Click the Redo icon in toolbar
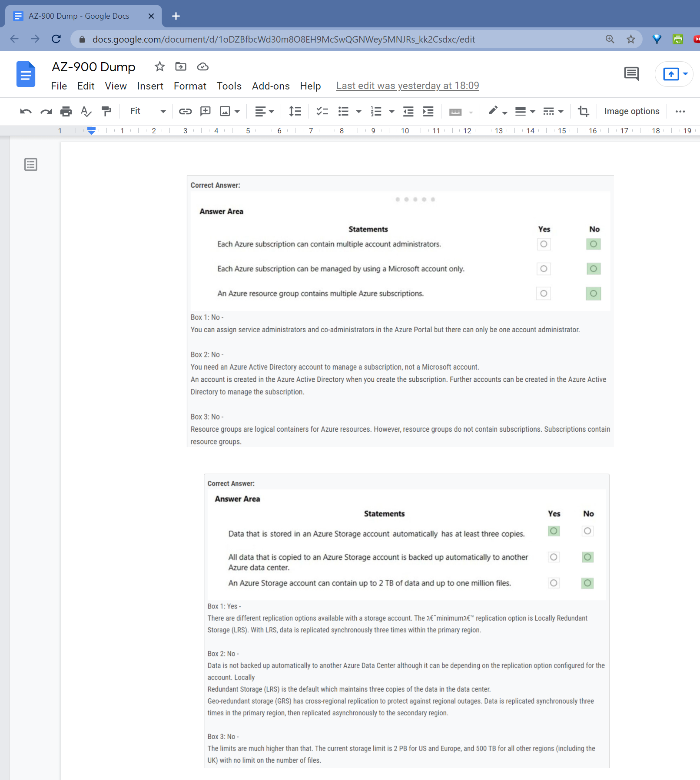 [46, 112]
